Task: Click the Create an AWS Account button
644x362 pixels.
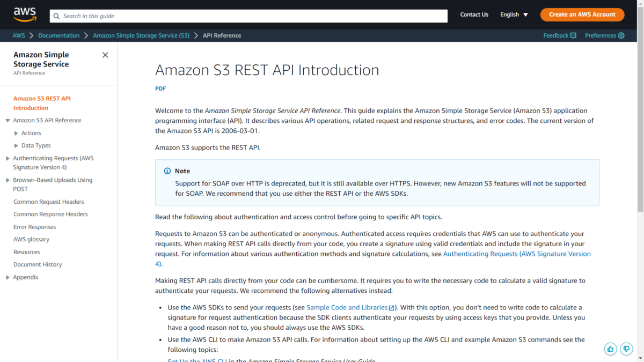Action: [582, 14]
